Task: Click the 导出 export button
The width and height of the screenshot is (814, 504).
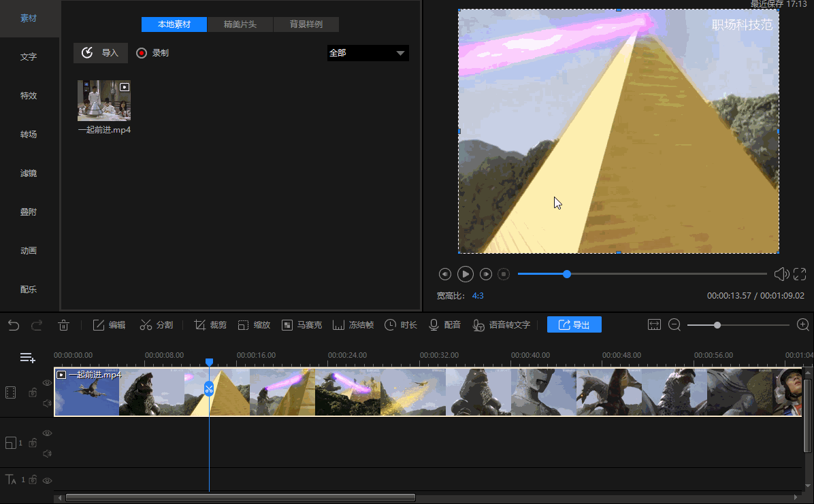Action: point(574,325)
